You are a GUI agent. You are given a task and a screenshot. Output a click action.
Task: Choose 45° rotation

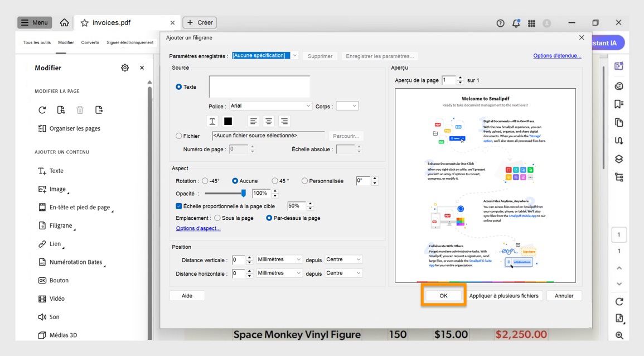coord(275,181)
